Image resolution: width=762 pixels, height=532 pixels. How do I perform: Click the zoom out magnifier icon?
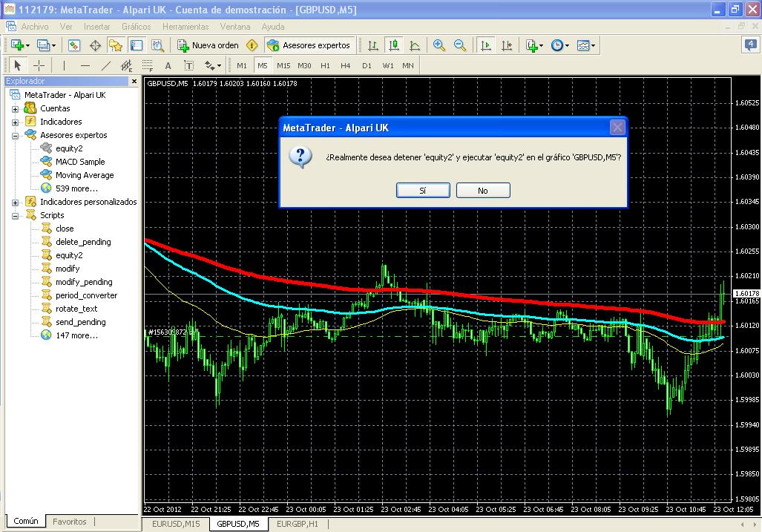(x=460, y=45)
